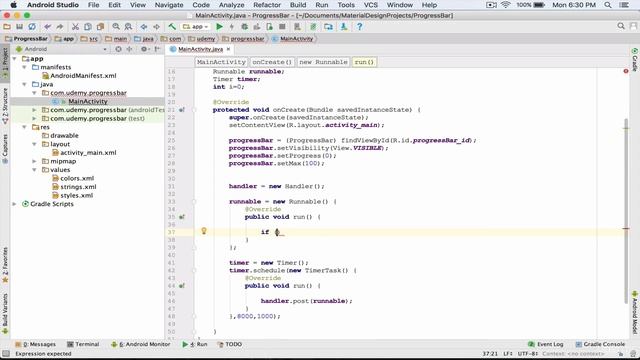Open the Apple menu

[13, 5]
